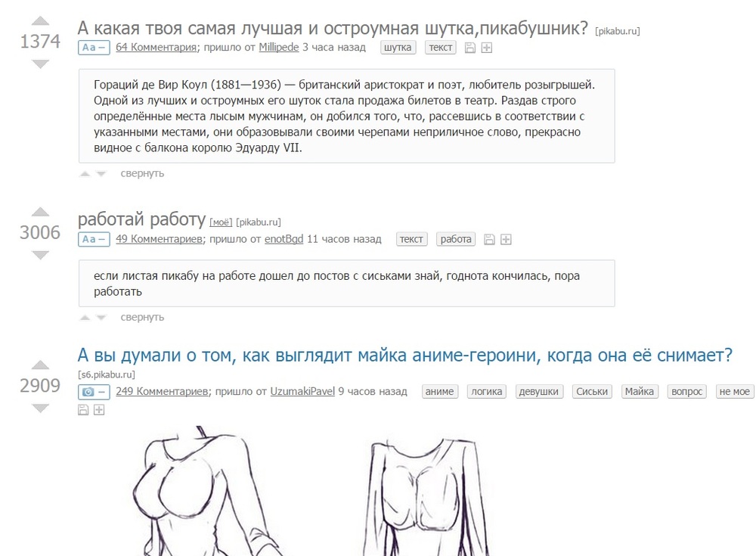
Task: Toggle the "Aa –" text collapse button on first post
Action: (94, 48)
